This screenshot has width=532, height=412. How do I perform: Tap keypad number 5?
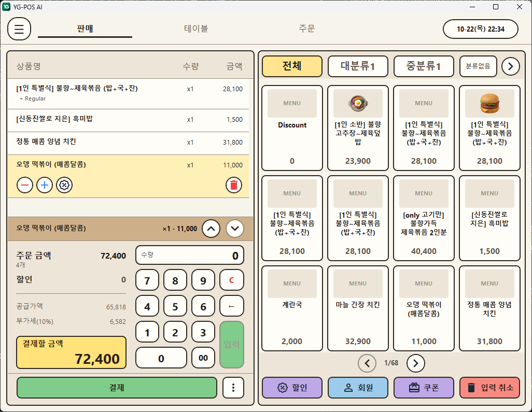(175, 306)
